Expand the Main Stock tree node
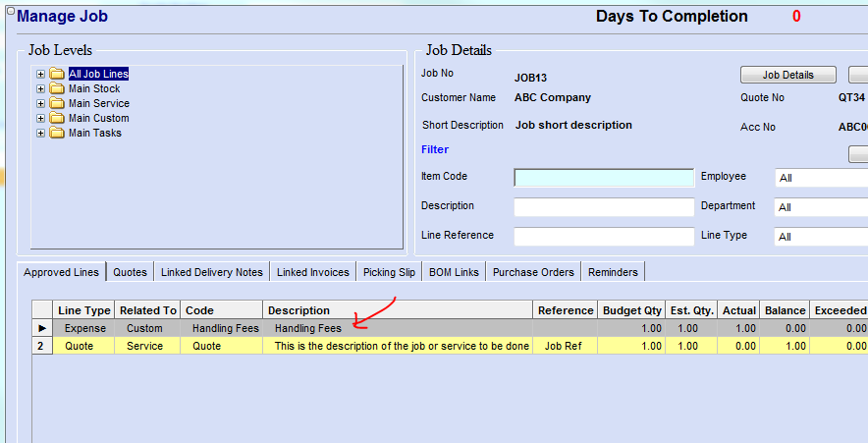The image size is (868, 443). 40,88
